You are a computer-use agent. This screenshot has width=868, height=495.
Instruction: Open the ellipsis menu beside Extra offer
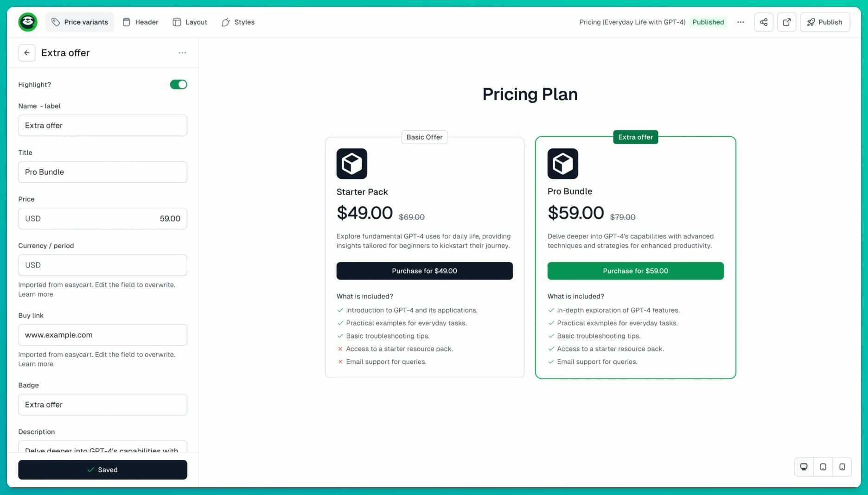pos(182,52)
